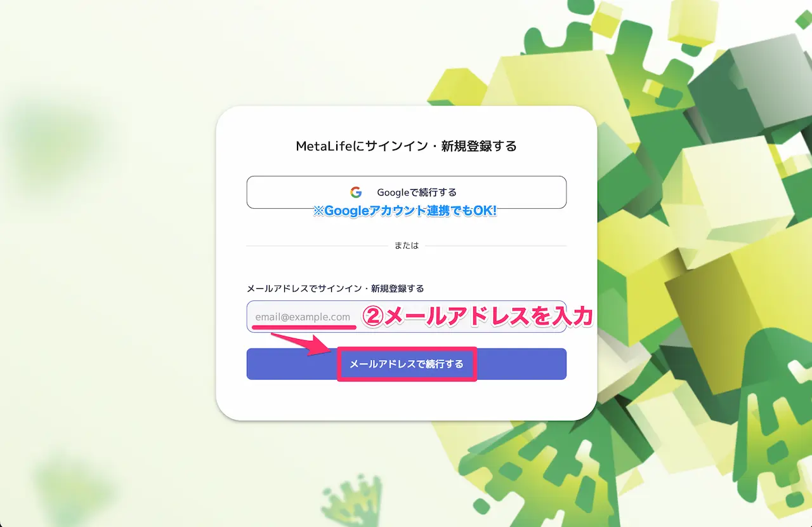
Task: Click the pink ②メールアドレスを入力 annotation
Action: [x=477, y=316]
